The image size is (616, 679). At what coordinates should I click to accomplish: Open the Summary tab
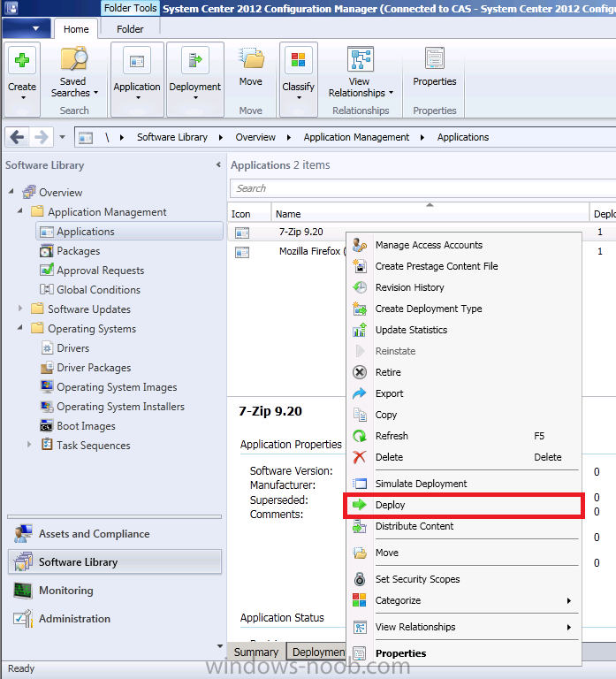tap(256, 652)
